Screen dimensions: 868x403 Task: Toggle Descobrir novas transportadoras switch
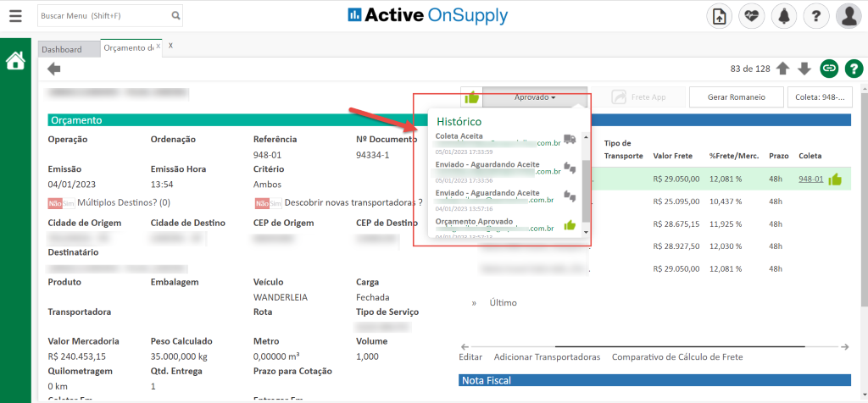click(269, 203)
